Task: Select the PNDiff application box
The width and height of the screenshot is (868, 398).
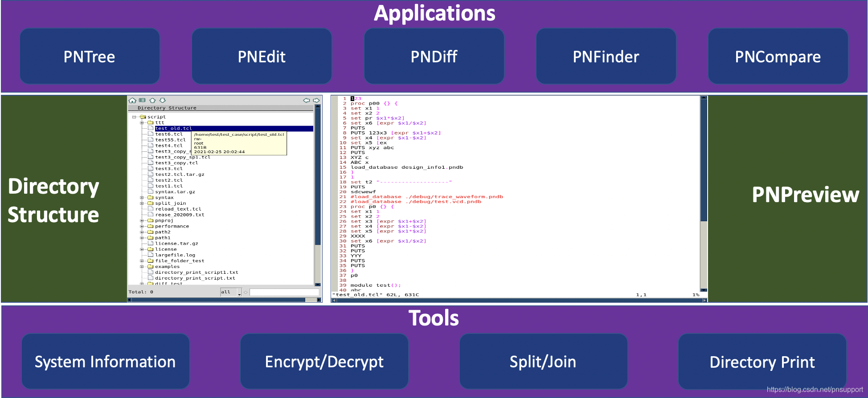Action: [434, 56]
